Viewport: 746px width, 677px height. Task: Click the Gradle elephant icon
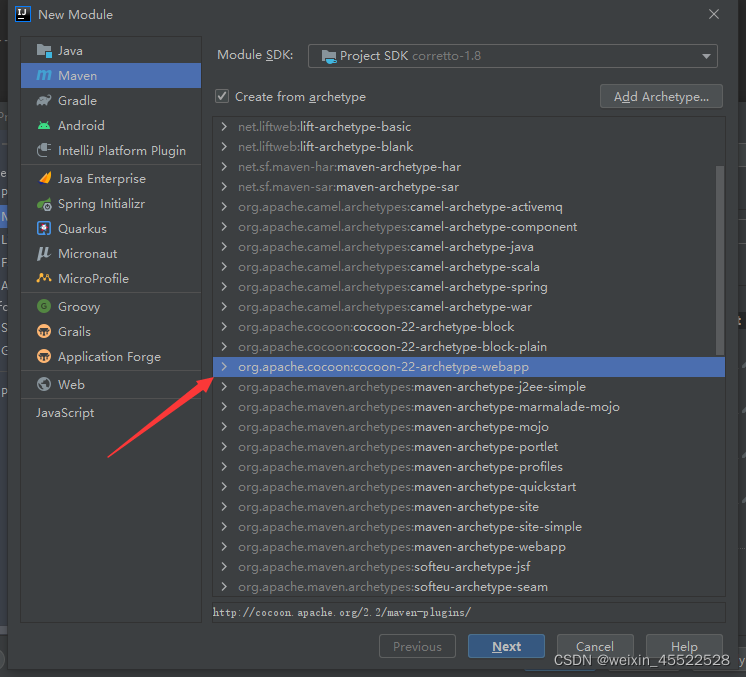44,100
